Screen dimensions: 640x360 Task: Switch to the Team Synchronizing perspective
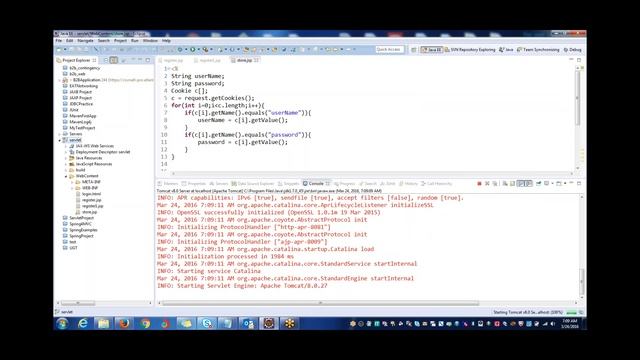538,50
